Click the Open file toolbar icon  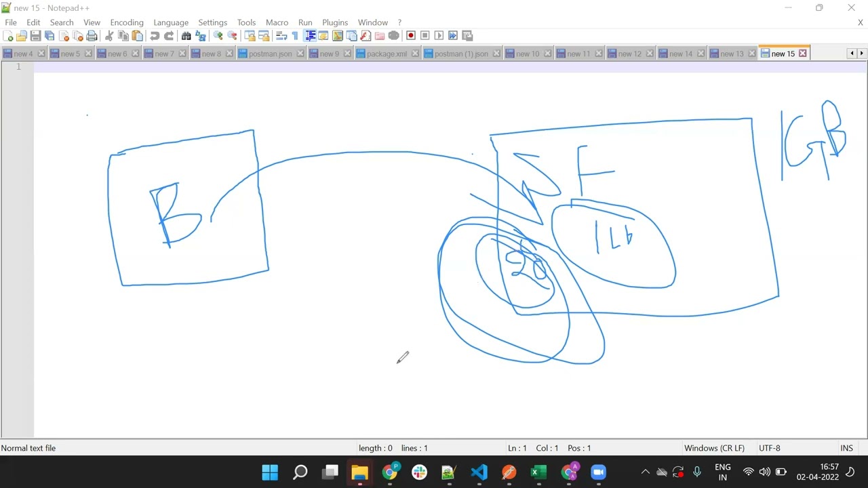click(22, 36)
